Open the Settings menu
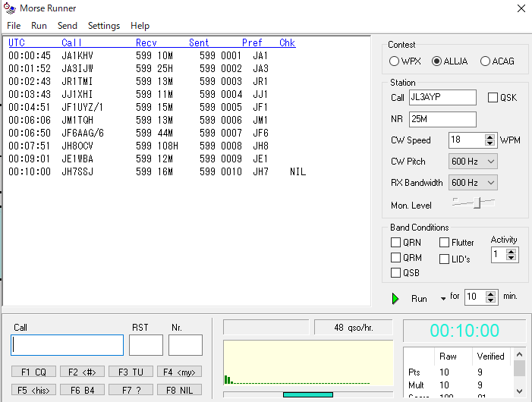The image size is (532, 402). 104,26
